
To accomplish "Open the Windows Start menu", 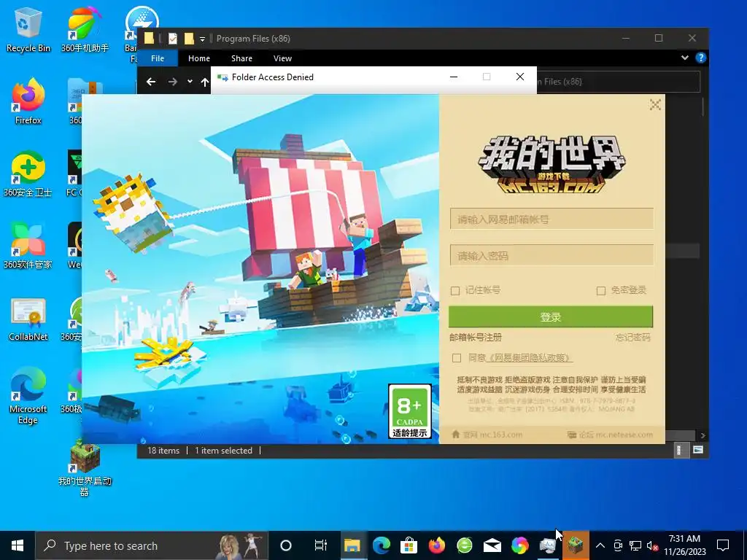I will [18, 545].
